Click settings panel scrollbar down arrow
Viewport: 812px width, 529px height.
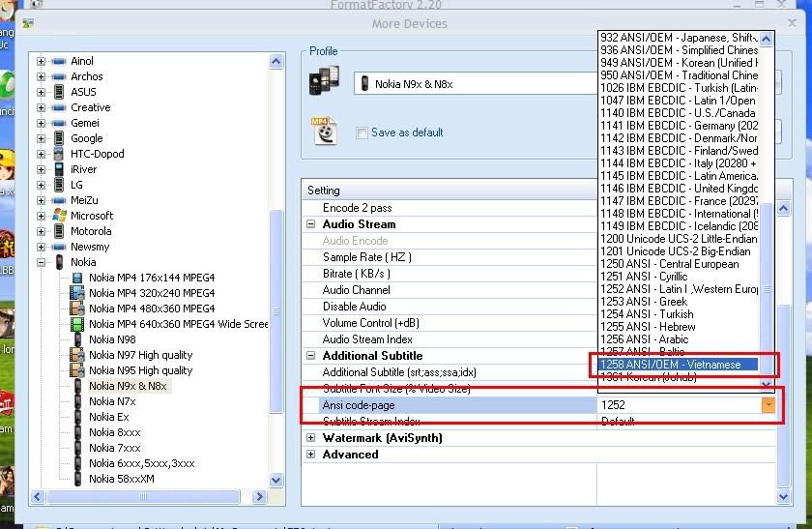(784, 497)
